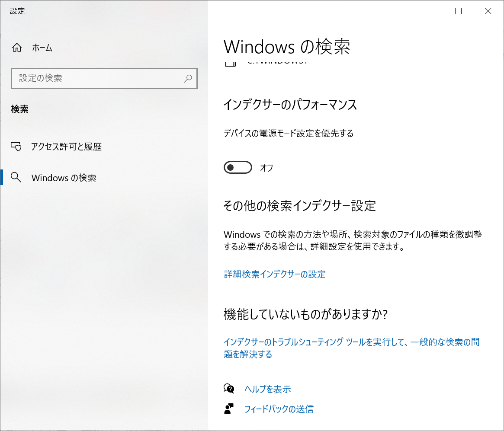Click the Home icon in the sidebar

[17, 48]
